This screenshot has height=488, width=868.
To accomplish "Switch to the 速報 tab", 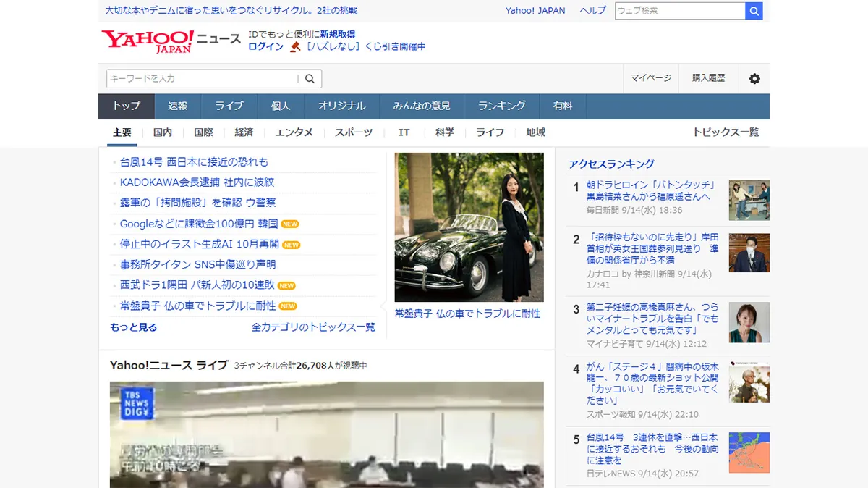I will [178, 106].
